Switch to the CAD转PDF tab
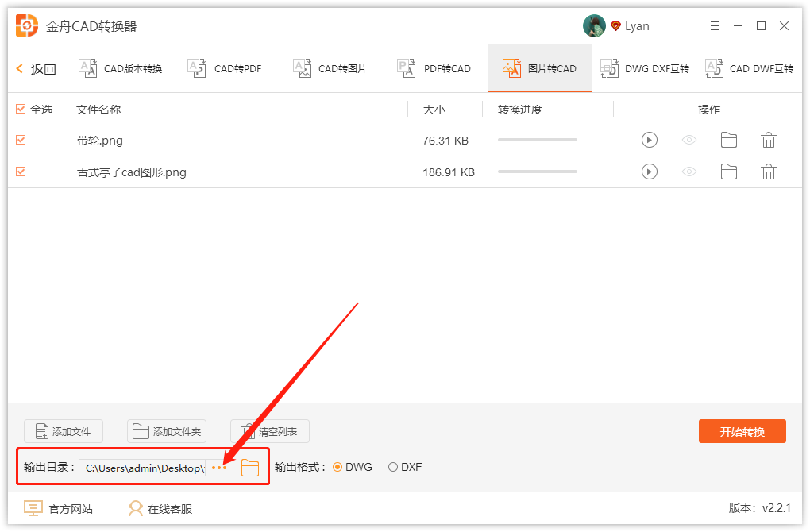The image size is (810, 532). tap(228, 68)
